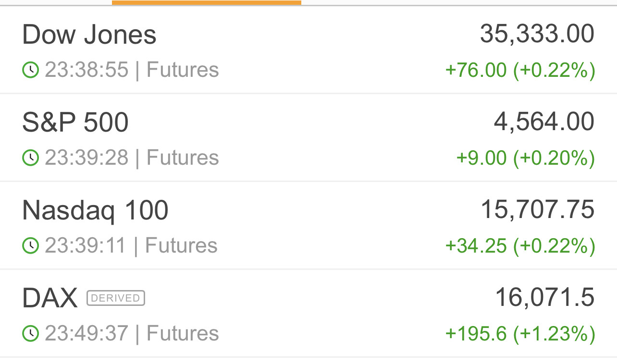The width and height of the screenshot is (617, 364).
Task: Click the S&P 500 price 4,564.00
Action: tap(544, 122)
